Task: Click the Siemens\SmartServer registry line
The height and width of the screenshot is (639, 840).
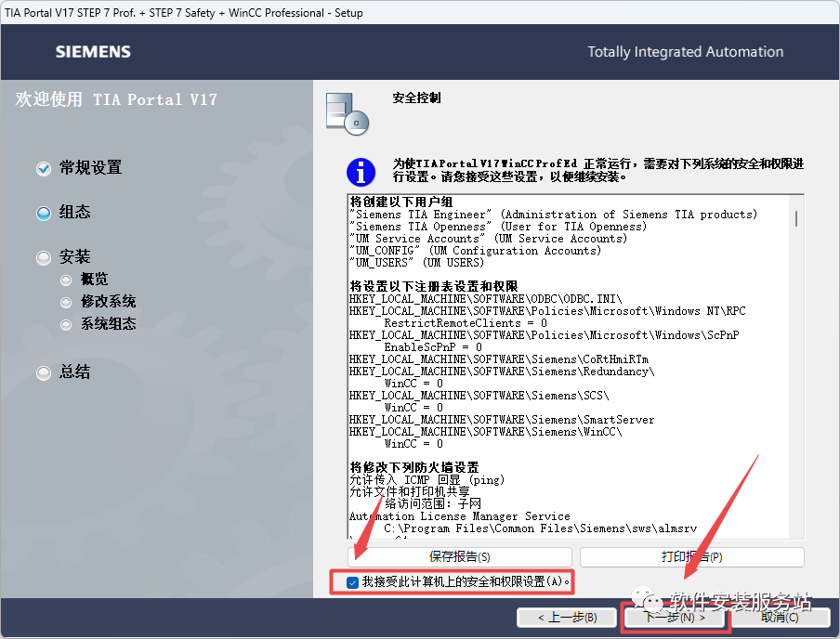Action: 502,420
